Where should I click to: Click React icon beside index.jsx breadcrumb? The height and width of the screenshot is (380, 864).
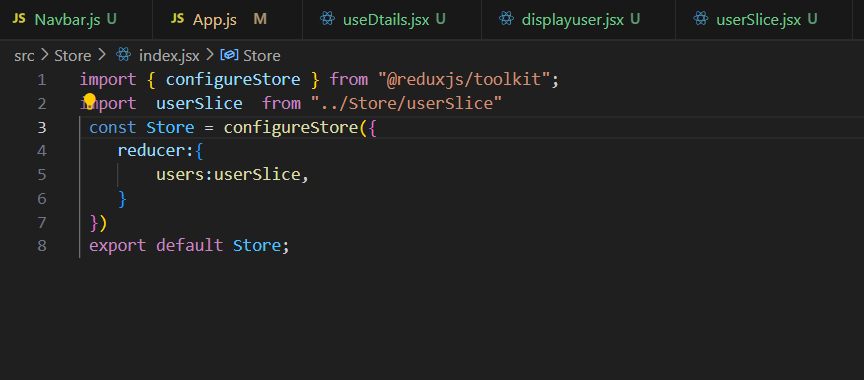pos(123,55)
